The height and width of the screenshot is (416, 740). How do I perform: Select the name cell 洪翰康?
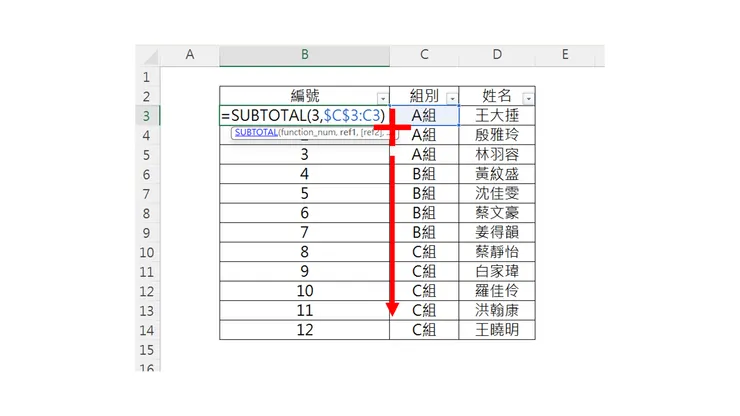(x=497, y=310)
